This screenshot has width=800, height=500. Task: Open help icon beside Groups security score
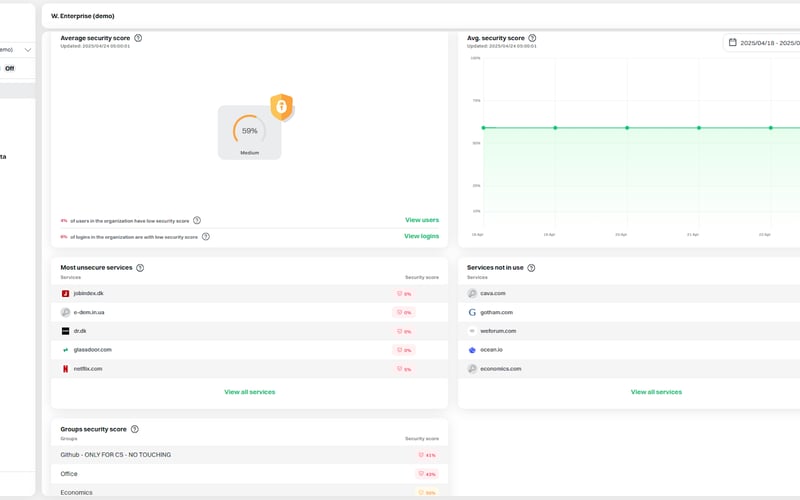tap(135, 429)
